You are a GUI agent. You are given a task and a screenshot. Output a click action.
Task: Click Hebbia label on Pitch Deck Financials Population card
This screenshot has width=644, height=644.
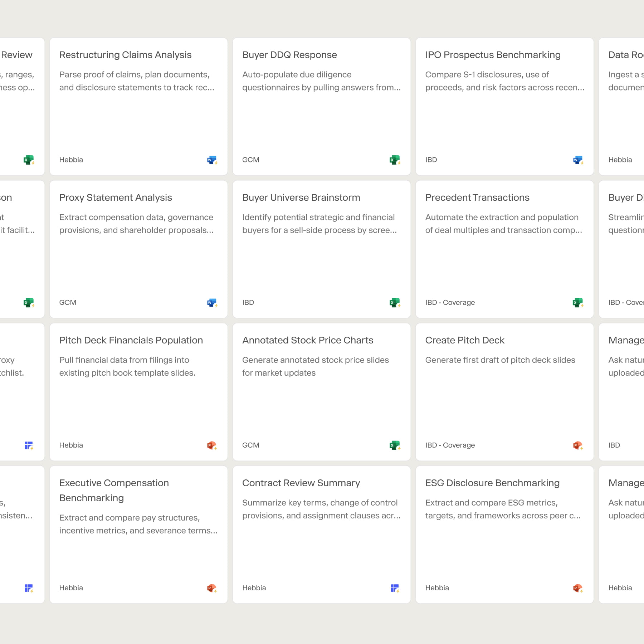tap(71, 445)
